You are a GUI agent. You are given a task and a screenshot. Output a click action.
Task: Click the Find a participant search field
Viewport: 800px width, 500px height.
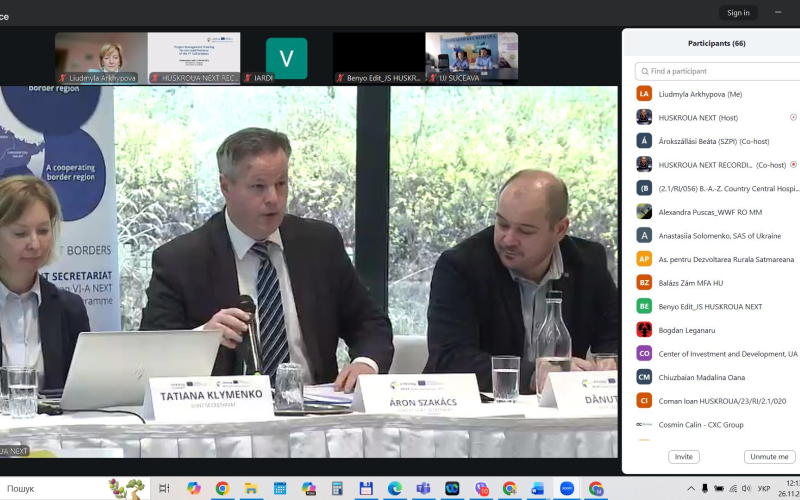coord(715,71)
